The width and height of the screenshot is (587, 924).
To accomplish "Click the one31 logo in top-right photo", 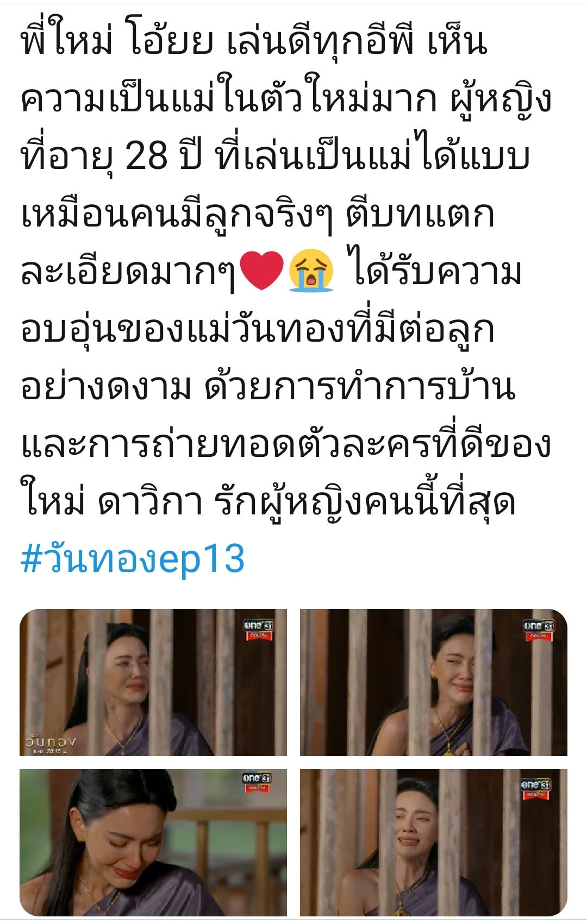I will coord(539,629).
